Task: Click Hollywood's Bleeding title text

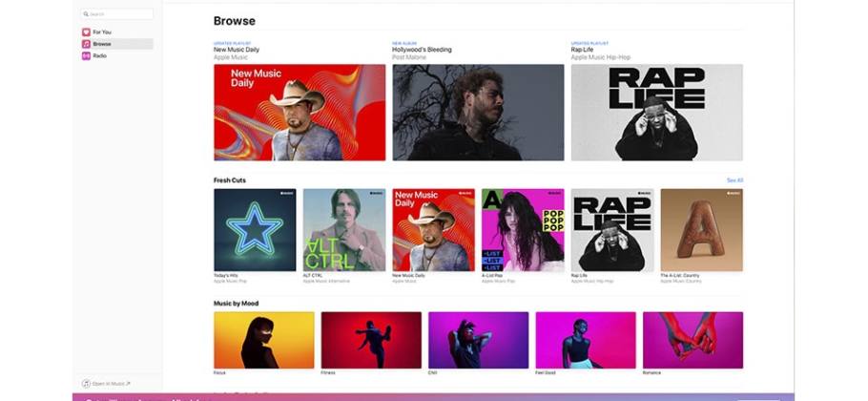Action: [422, 50]
